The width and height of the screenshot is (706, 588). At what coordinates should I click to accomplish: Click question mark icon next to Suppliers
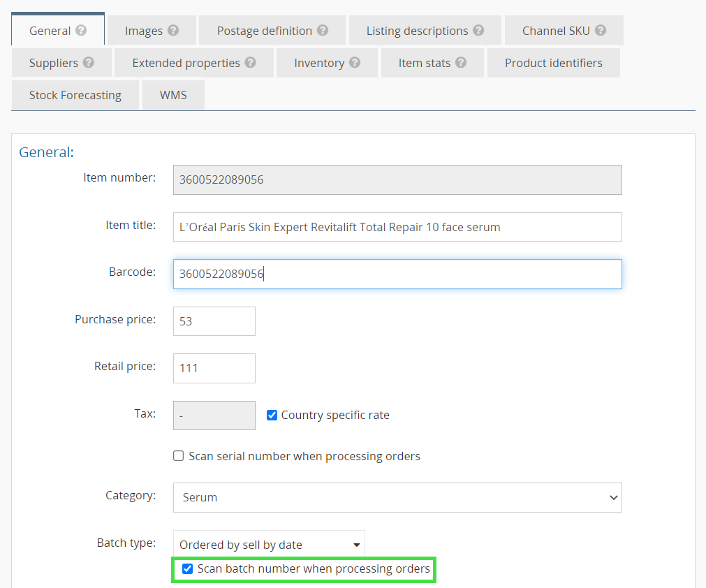pyautogui.click(x=89, y=63)
